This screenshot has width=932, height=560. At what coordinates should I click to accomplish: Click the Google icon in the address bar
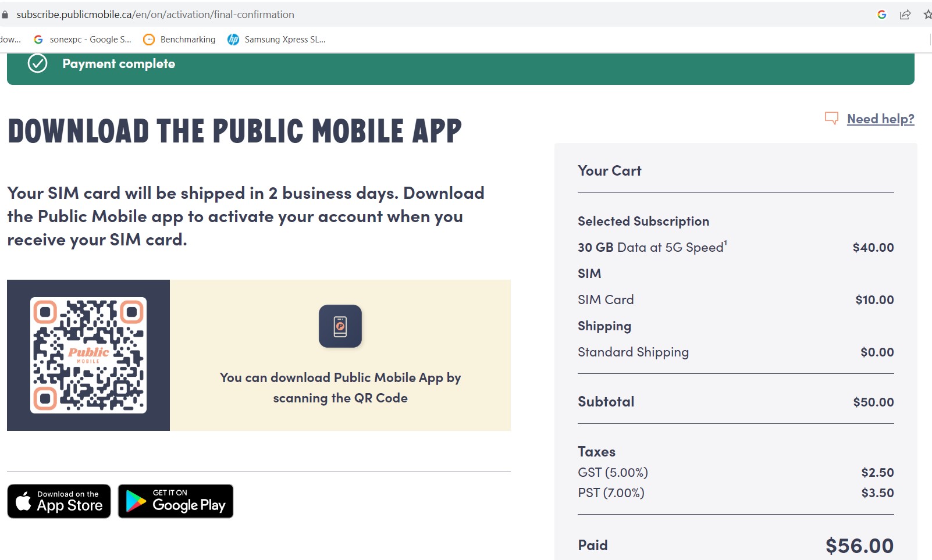[x=881, y=15]
